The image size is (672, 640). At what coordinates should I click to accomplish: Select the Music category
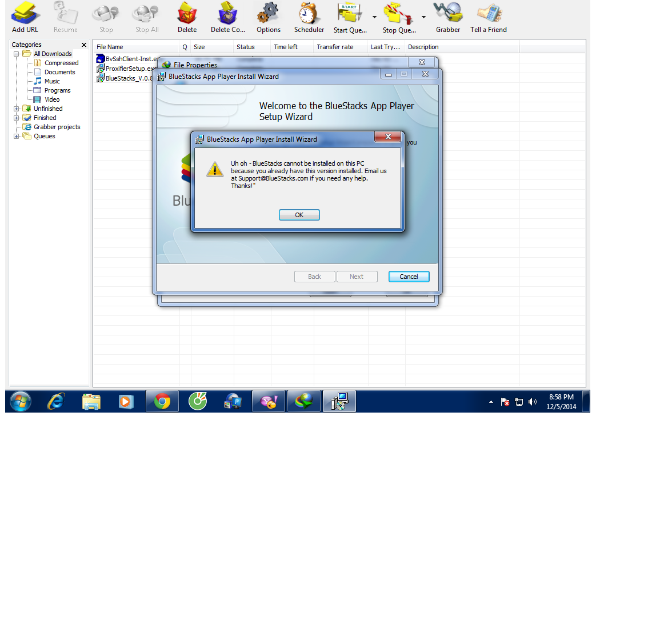pos(52,81)
